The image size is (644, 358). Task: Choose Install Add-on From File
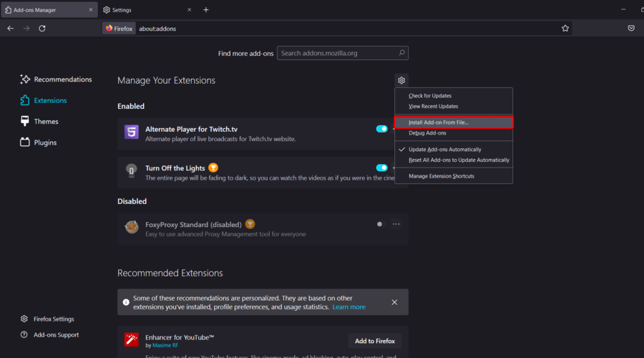coord(454,122)
